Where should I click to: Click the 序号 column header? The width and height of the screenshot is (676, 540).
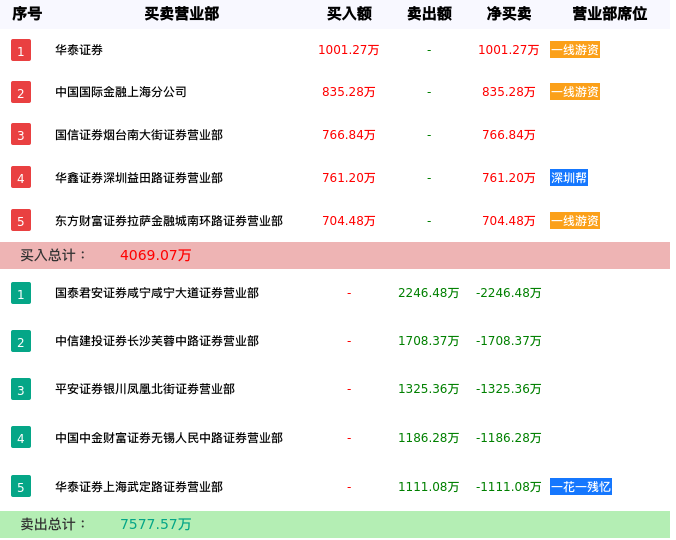point(27,14)
